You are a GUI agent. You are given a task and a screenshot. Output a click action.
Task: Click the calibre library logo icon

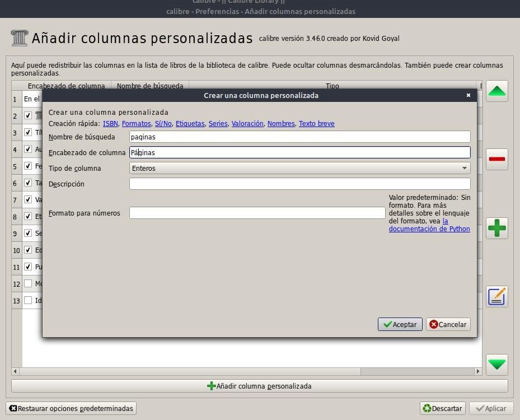(x=19, y=38)
